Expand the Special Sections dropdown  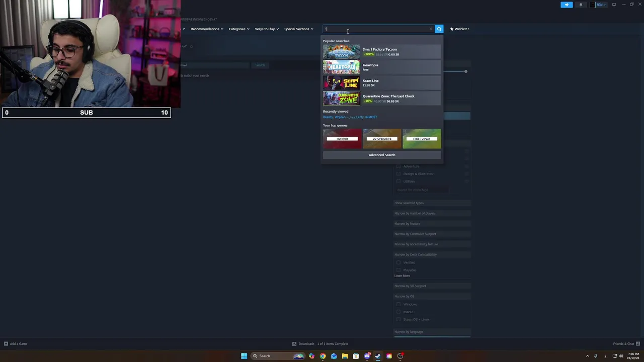click(299, 29)
